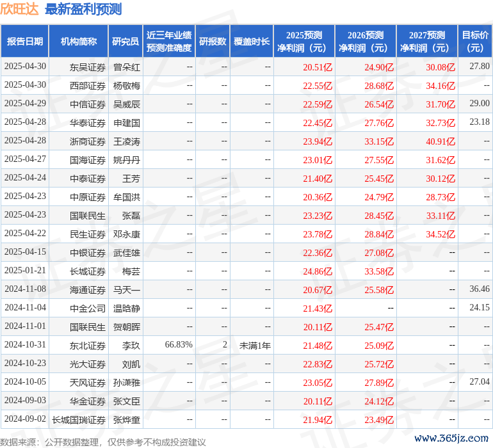Select the 覆盖时长 column header
Screen dimensions: 493x448
pyautogui.click(x=252, y=42)
